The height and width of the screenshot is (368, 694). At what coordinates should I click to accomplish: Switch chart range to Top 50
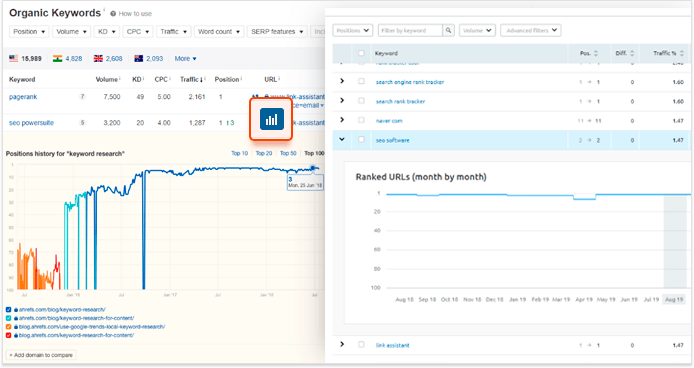(288, 153)
